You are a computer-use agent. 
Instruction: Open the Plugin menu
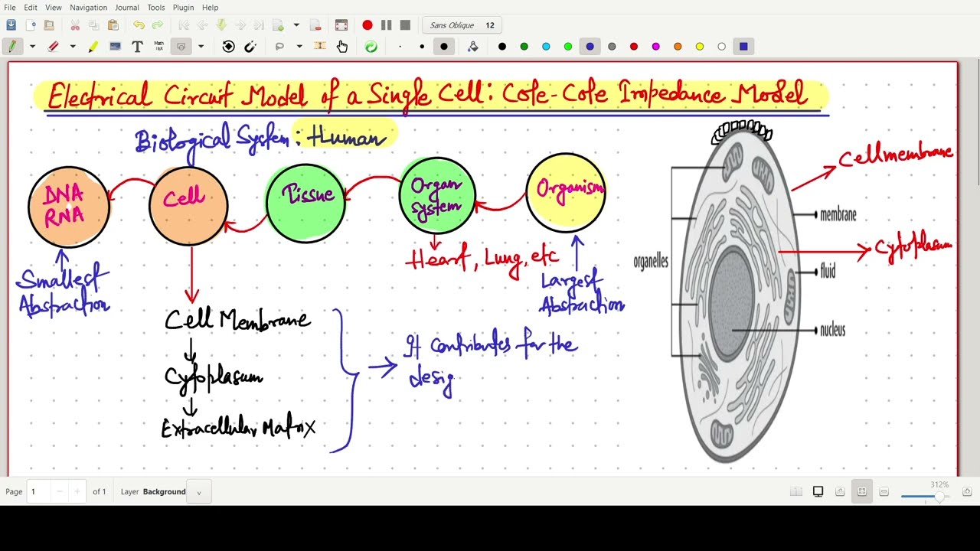click(183, 8)
